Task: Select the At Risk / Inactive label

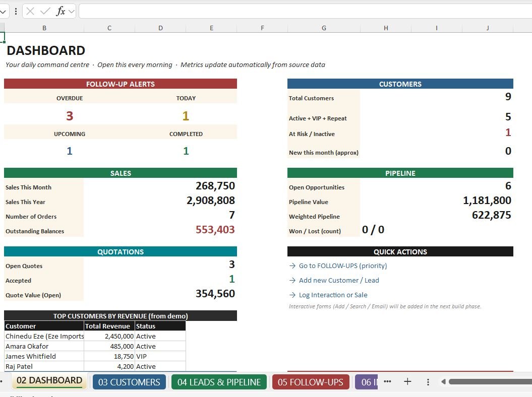Action: tap(312, 134)
